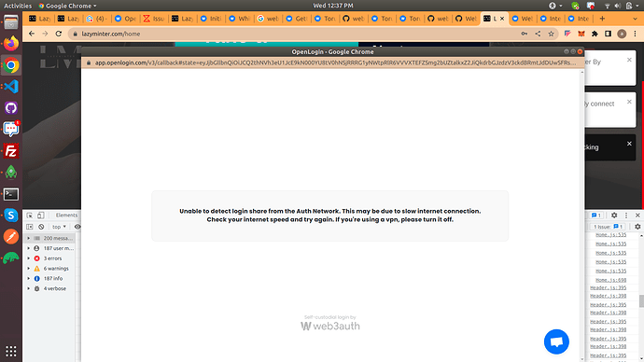Go back in Chrome navigation
This screenshot has height=362, width=644.
pos(32,34)
